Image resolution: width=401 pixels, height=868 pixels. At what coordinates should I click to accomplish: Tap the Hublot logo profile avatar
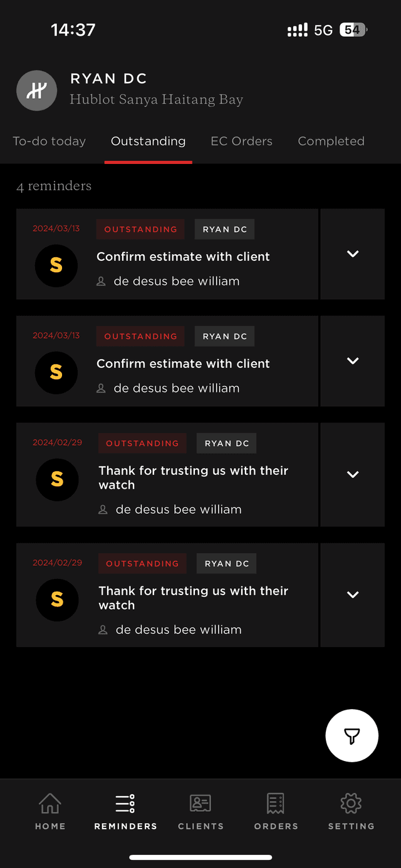36,91
